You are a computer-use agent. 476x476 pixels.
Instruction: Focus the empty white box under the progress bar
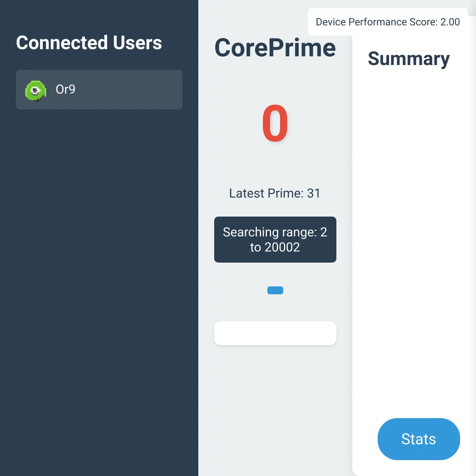275,333
